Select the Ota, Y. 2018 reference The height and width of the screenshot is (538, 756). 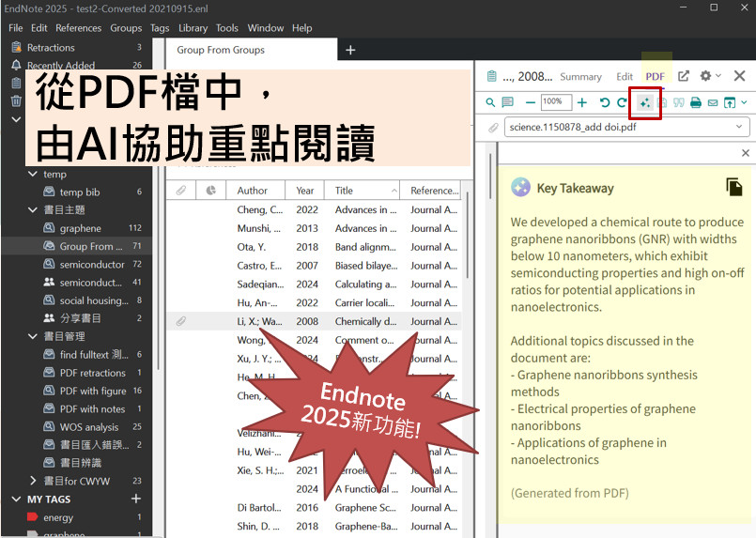(x=314, y=247)
